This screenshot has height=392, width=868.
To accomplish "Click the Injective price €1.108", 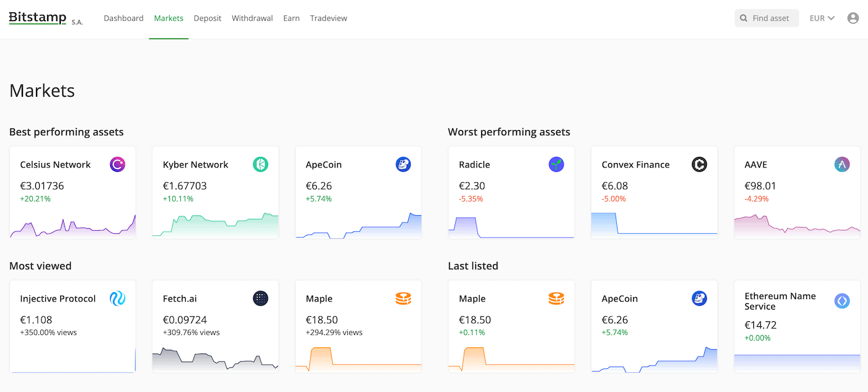I will tap(36, 319).
